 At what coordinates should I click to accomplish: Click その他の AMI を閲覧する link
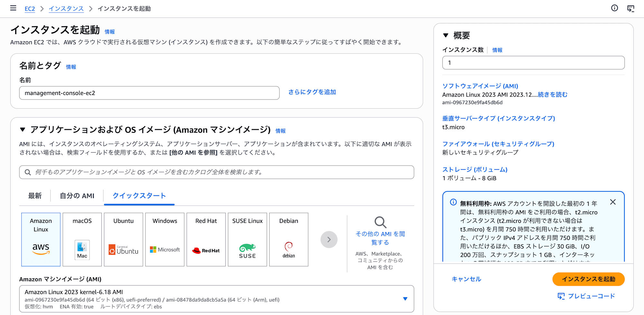click(x=380, y=238)
